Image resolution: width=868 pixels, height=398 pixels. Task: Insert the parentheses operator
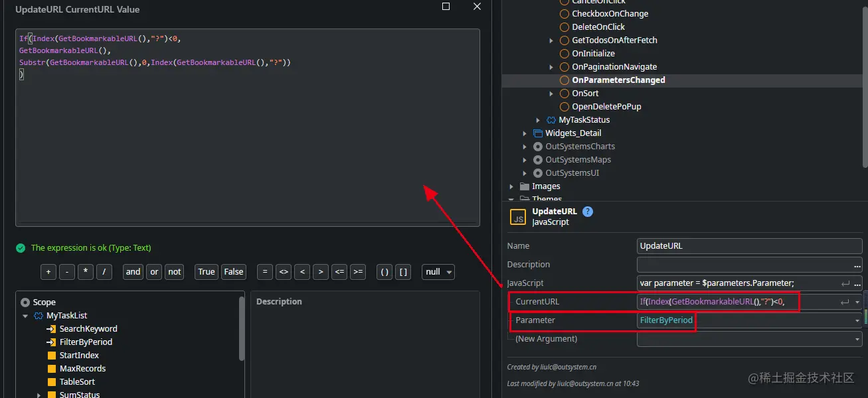(385, 271)
